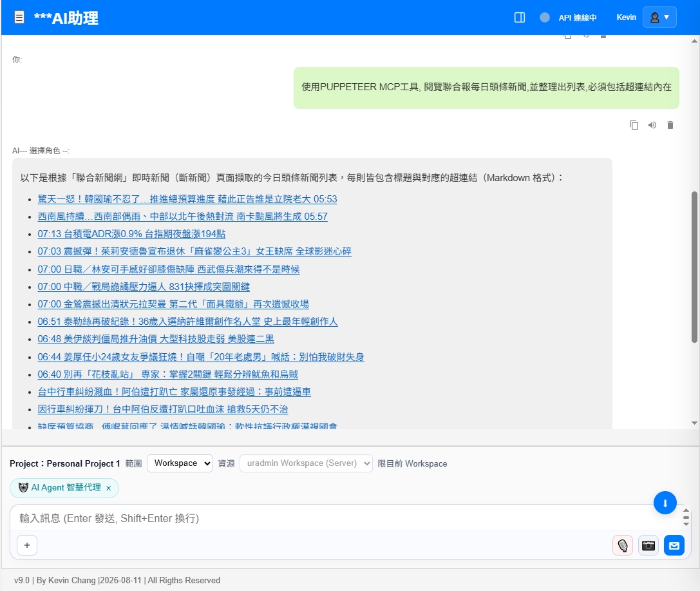
Task: Open the 西南風持續 weather news link
Action: (x=182, y=216)
